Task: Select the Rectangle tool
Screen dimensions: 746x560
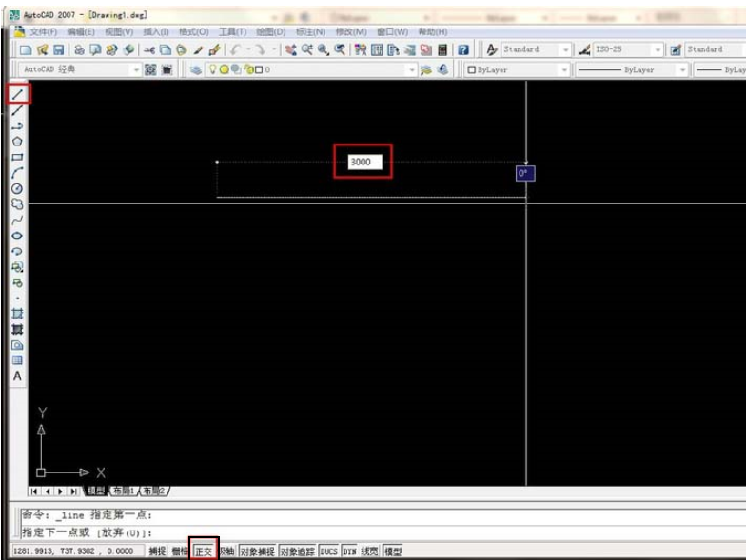Action: coord(17,158)
